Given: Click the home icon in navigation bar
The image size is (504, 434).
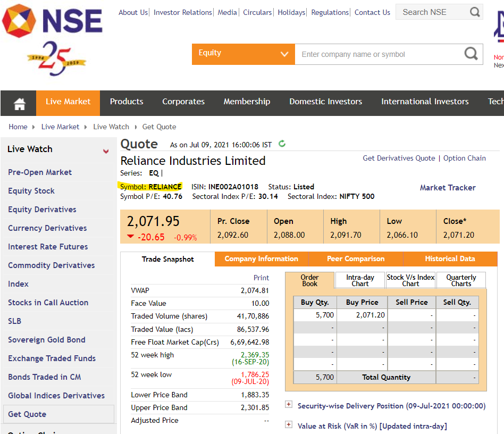Looking at the screenshot, I should coord(19,104).
